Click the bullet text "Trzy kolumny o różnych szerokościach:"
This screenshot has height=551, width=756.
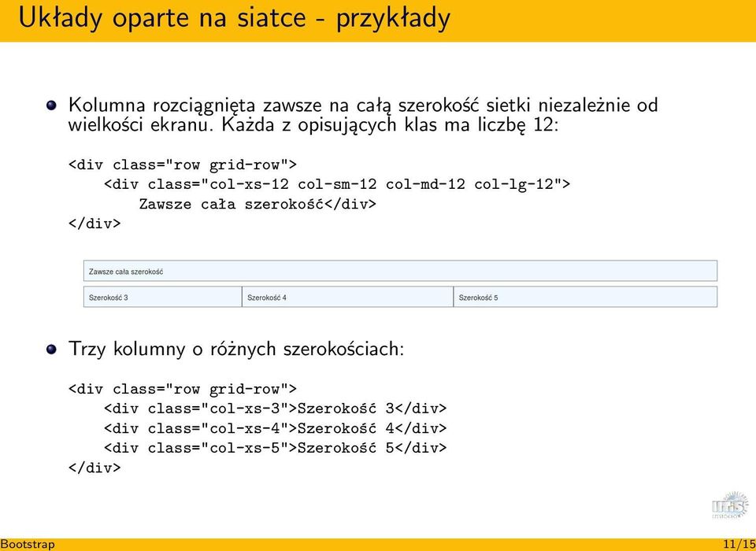236,349
